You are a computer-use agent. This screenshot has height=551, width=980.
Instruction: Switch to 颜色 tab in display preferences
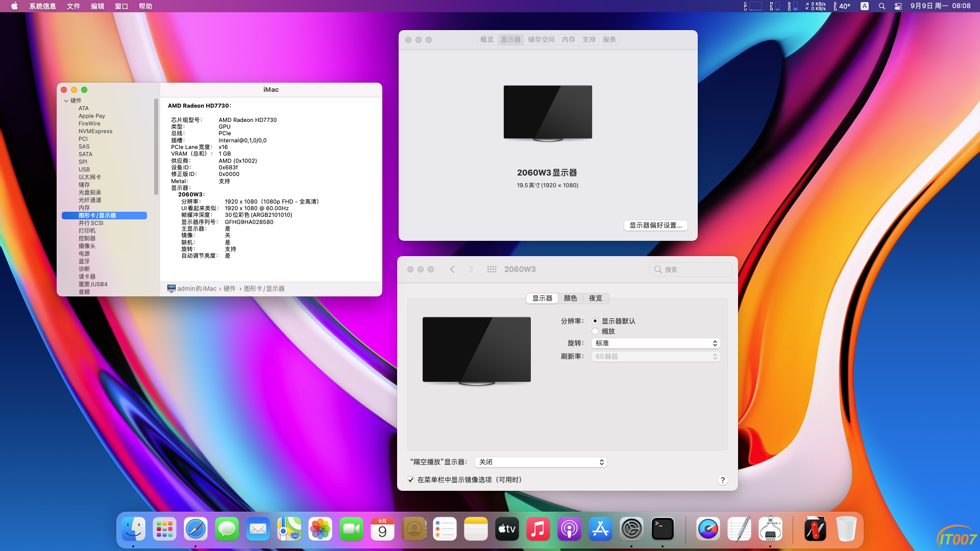click(571, 298)
